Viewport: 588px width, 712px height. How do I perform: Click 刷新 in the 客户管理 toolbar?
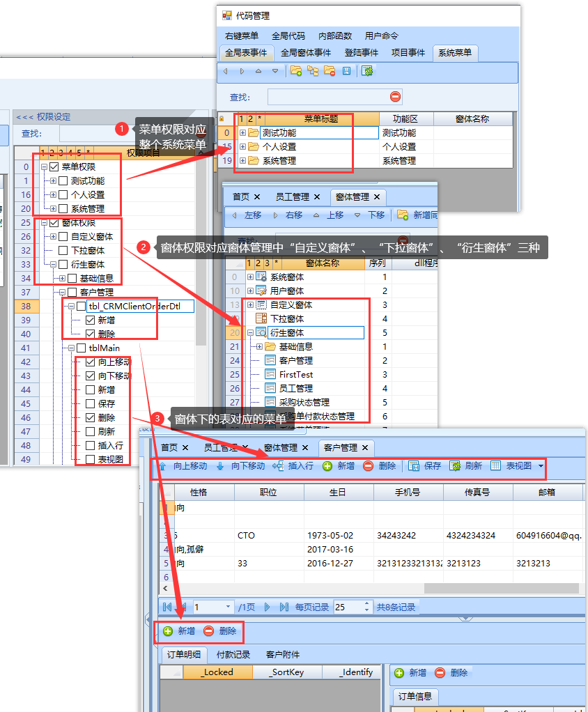[466, 466]
